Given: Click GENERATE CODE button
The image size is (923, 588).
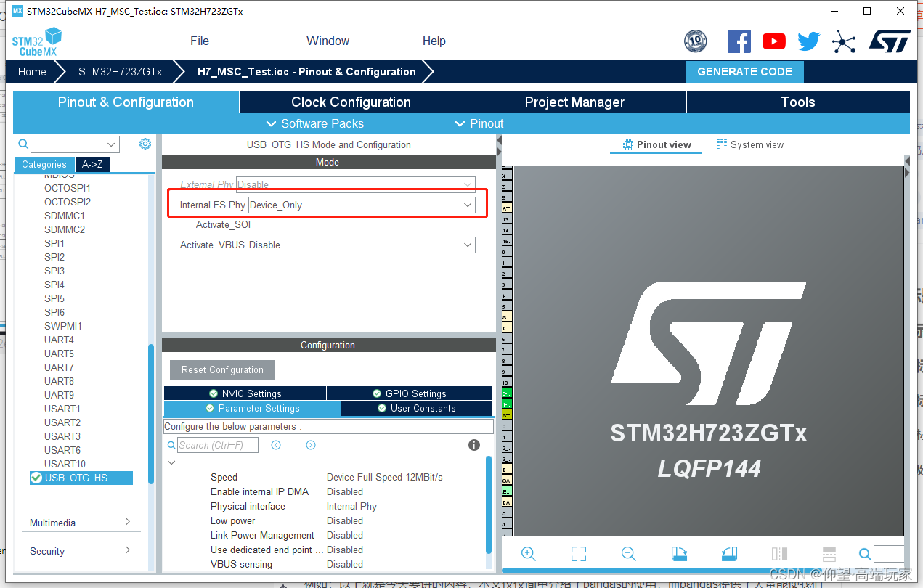Looking at the screenshot, I should coord(744,71).
